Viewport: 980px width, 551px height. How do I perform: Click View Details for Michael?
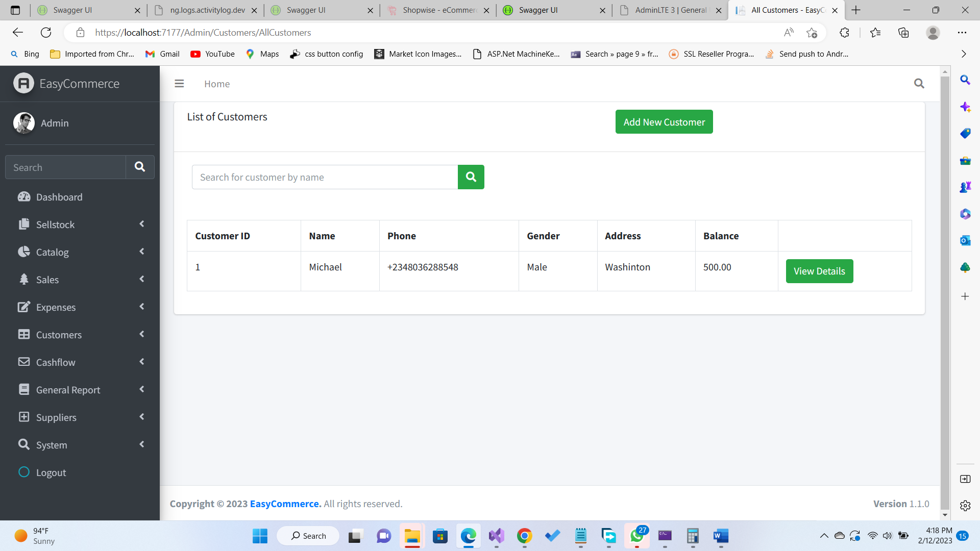[x=819, y=271]
